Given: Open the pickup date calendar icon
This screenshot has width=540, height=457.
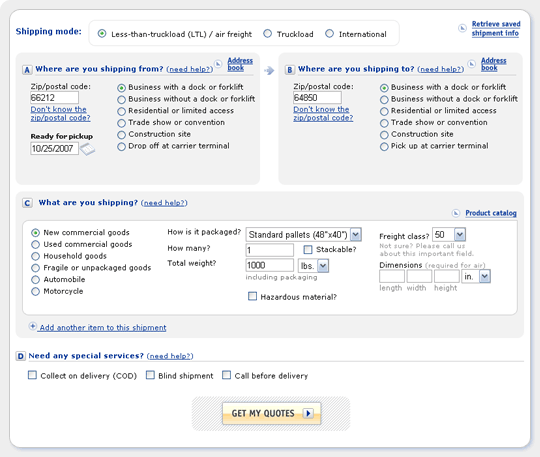Looking at the screenshot, I should [x=87, y=149].
